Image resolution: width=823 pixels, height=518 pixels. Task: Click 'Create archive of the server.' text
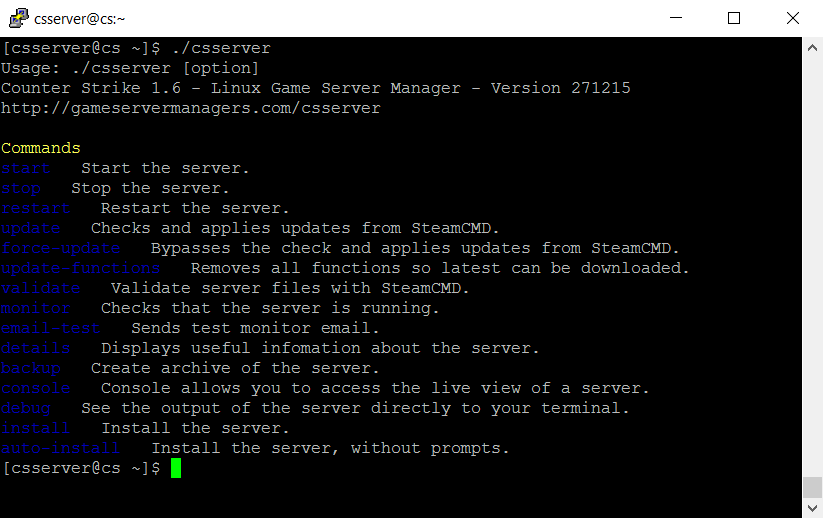click(x=235, y=368)
